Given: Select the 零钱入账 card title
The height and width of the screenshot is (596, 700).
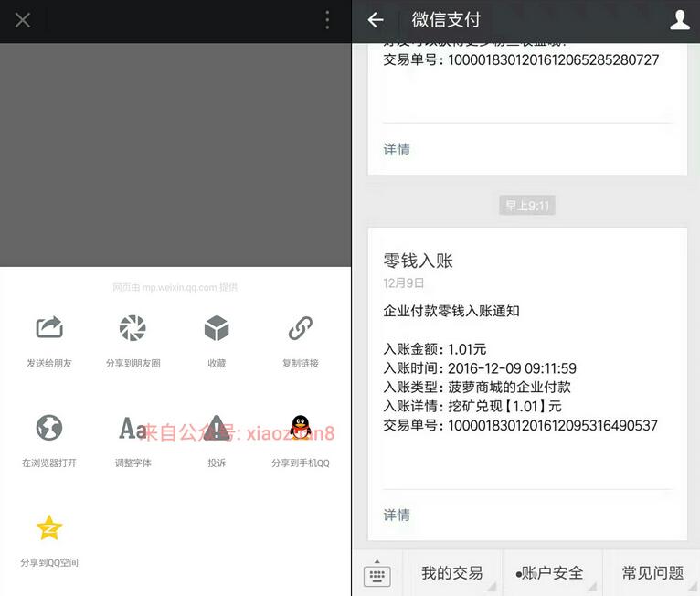Looking at the screenshot, I should 419,261.
